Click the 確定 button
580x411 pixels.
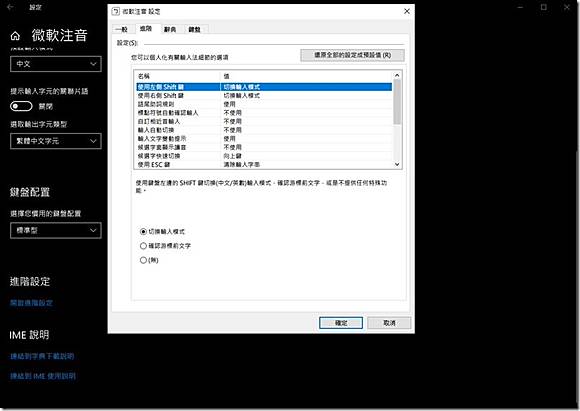[341, 323]
